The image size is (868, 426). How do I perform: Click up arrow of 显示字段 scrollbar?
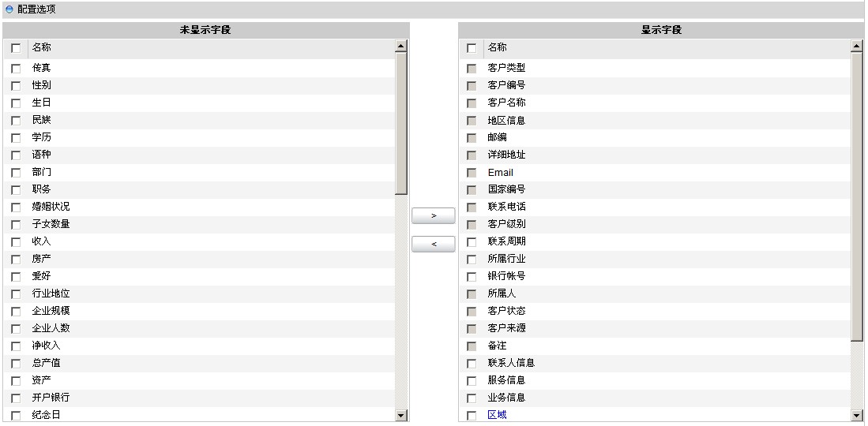point(857,47)
